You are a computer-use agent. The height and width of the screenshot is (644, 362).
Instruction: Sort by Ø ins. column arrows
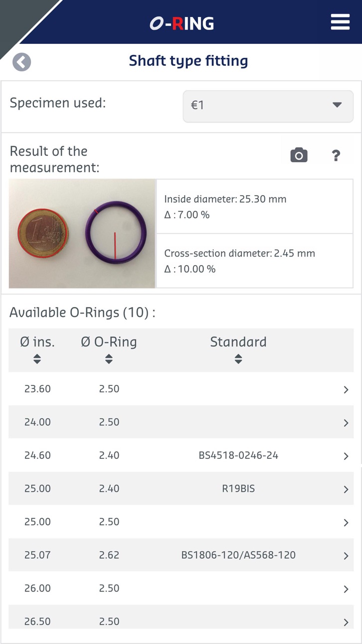tap(37, 359)
